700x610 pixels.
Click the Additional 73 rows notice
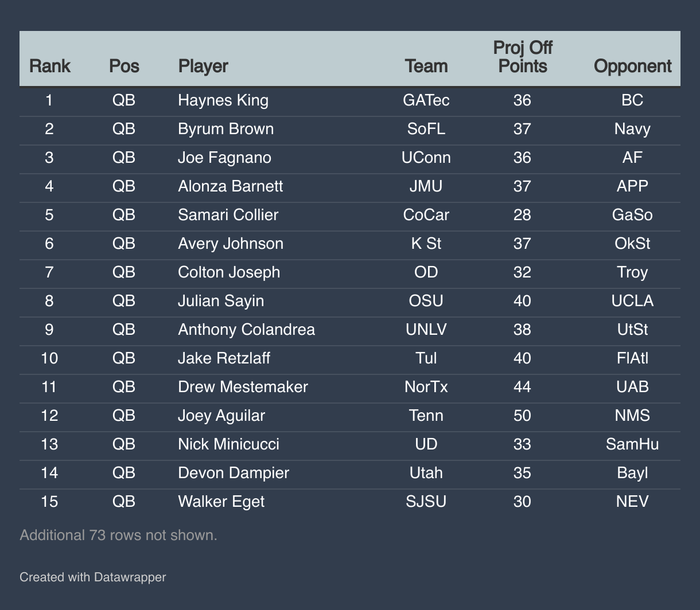[119, 535]
